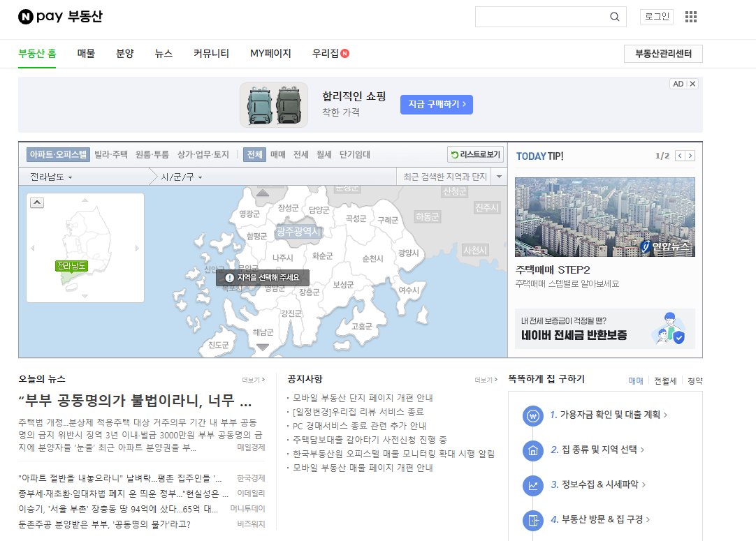Select 빌라·주택 property type
Screen dimensions: 756x541
(x=111, y=155)
